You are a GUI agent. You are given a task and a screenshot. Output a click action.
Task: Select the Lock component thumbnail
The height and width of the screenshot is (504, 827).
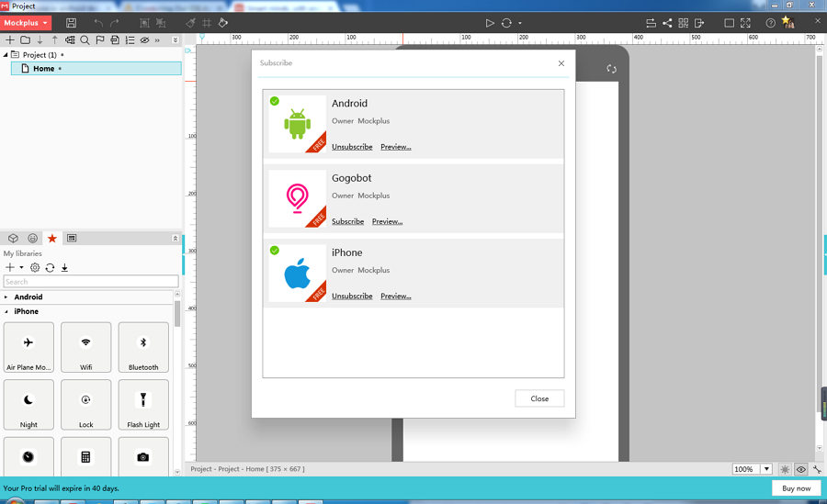click(x=86, y=405)
